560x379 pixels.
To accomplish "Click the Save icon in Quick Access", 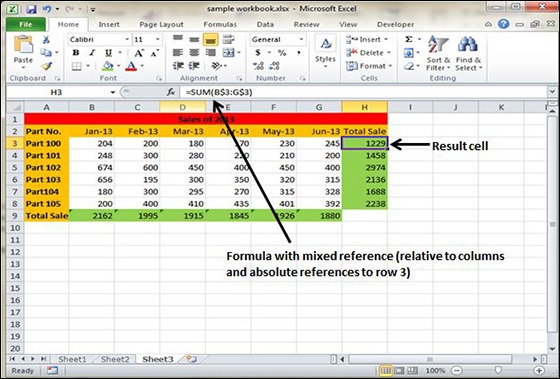I will [31, 9].
